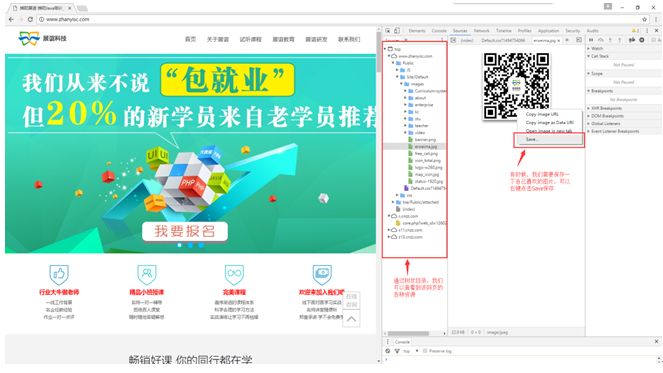
Task: Click the banner.png file in the tree
Action: pos(422,140)
